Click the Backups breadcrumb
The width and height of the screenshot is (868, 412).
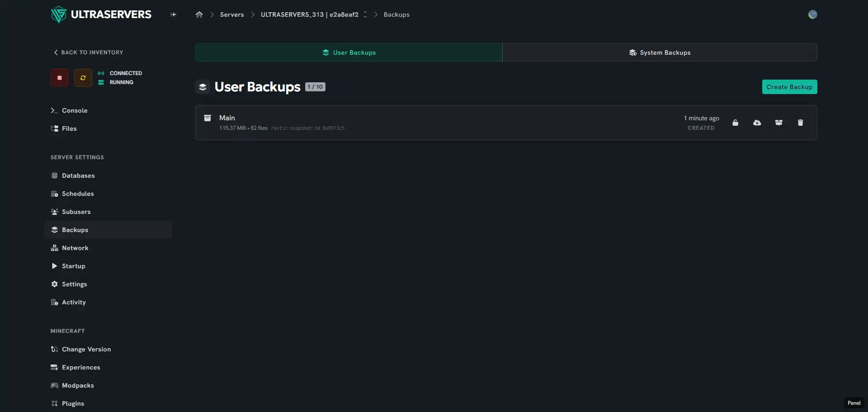pos(396,14)
